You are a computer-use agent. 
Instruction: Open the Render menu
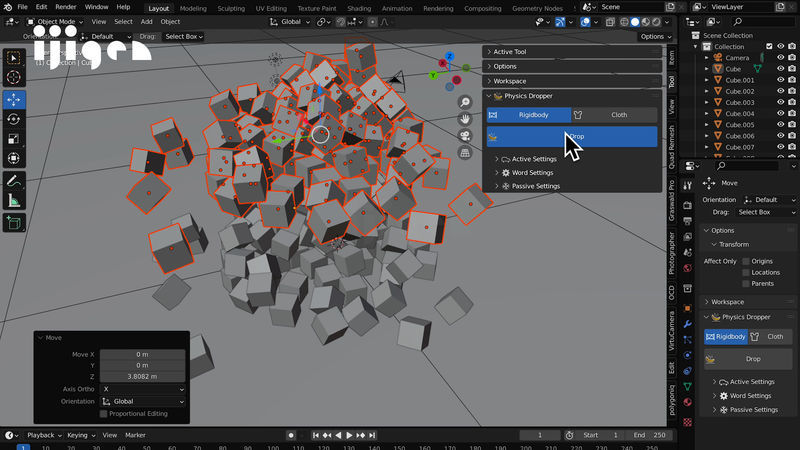click(x=65, y=7)
